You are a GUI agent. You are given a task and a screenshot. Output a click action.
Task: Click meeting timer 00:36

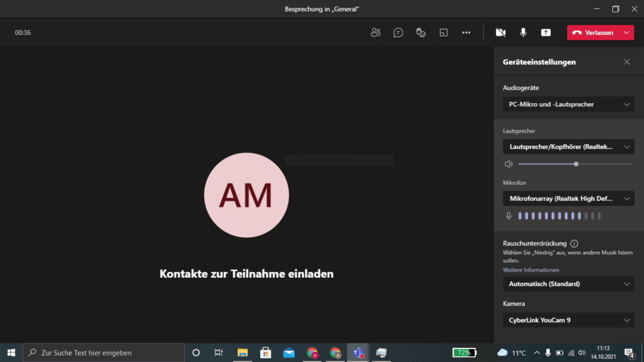tap(23, 32)
